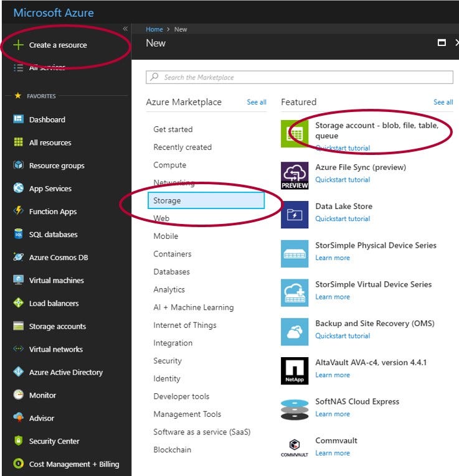Click the Commvault logo icon
459x476 pixels.
[x=295, y=448]
